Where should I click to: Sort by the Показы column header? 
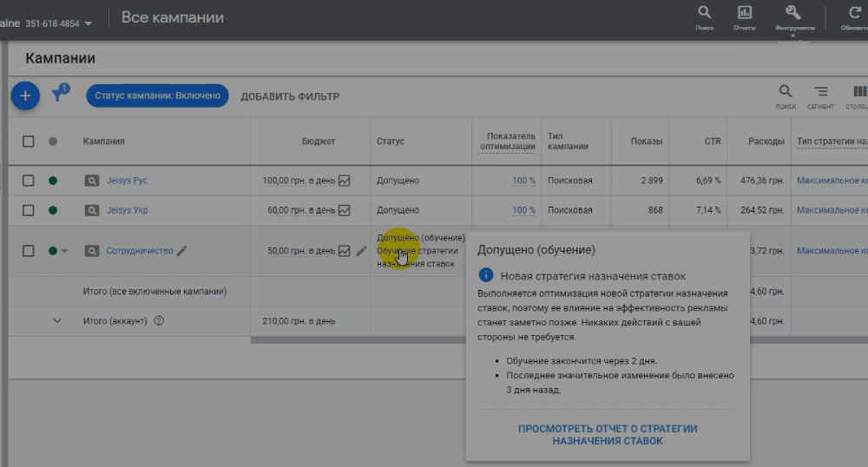pos(647,141)
